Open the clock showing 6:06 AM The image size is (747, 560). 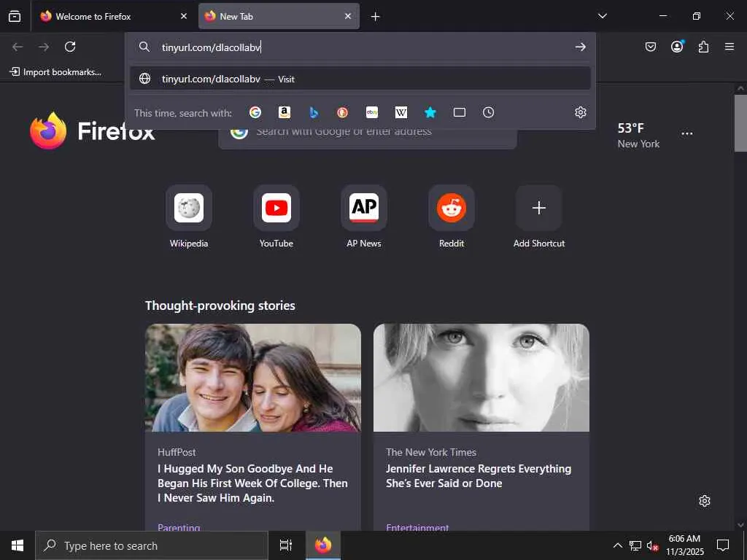684,545
